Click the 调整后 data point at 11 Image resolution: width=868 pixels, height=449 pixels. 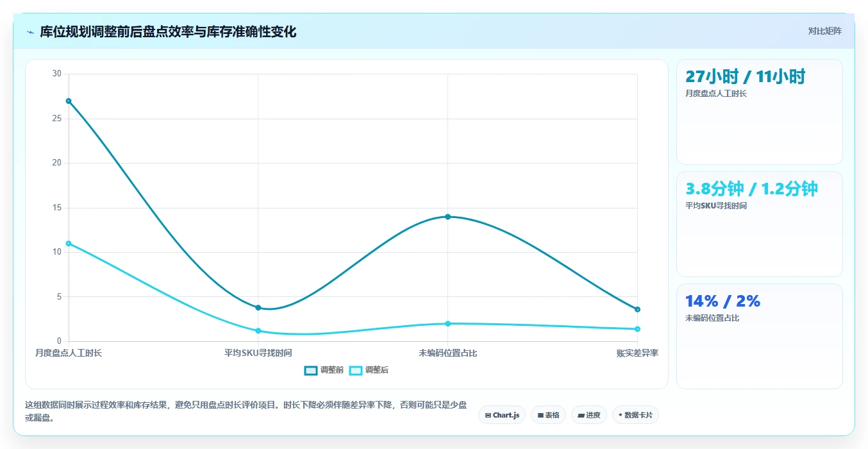pyautogui.click(x=69, y=243)
